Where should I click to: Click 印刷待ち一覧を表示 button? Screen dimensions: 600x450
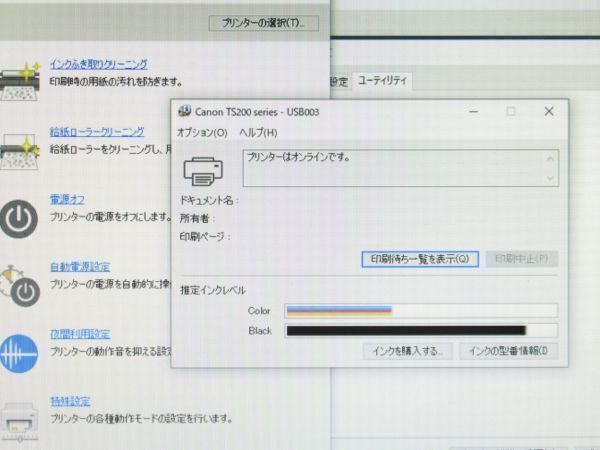(x=420, y=259)
